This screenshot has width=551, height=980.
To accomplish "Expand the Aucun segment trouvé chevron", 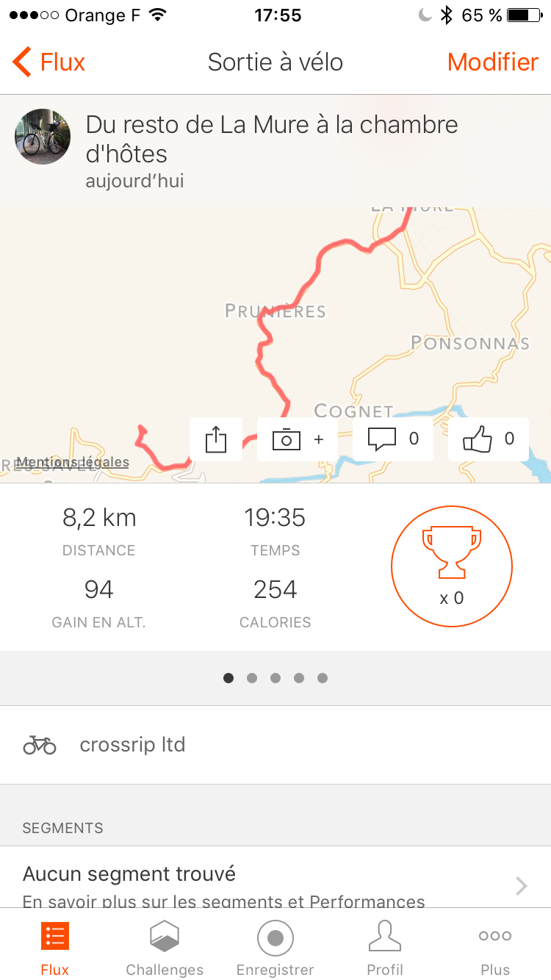I will coord(522,886).
